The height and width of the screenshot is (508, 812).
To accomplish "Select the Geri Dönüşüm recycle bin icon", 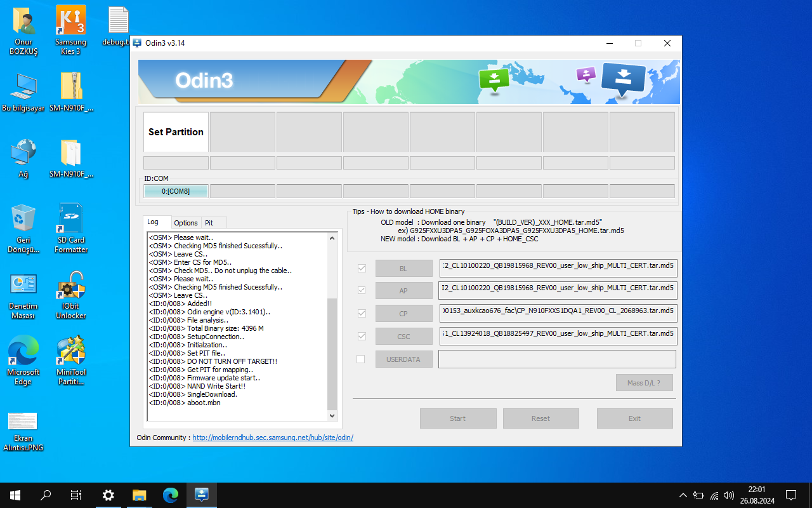I will click(23, 229).
